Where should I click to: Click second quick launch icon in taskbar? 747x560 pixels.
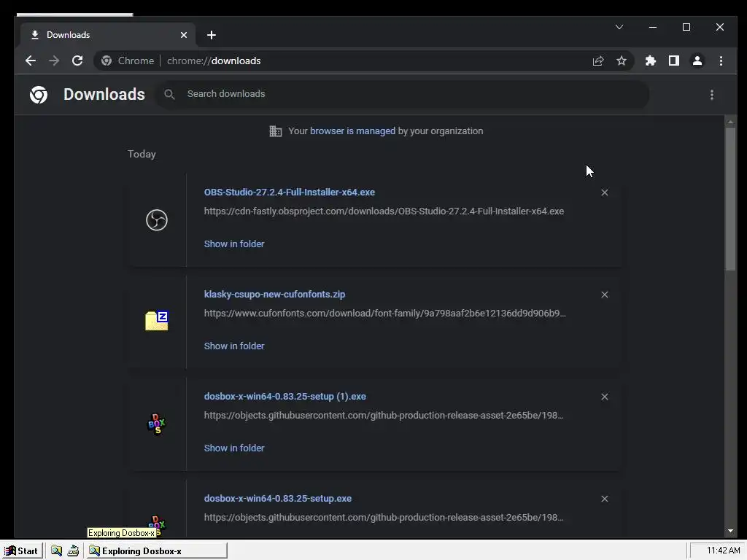tap(73, 551)
